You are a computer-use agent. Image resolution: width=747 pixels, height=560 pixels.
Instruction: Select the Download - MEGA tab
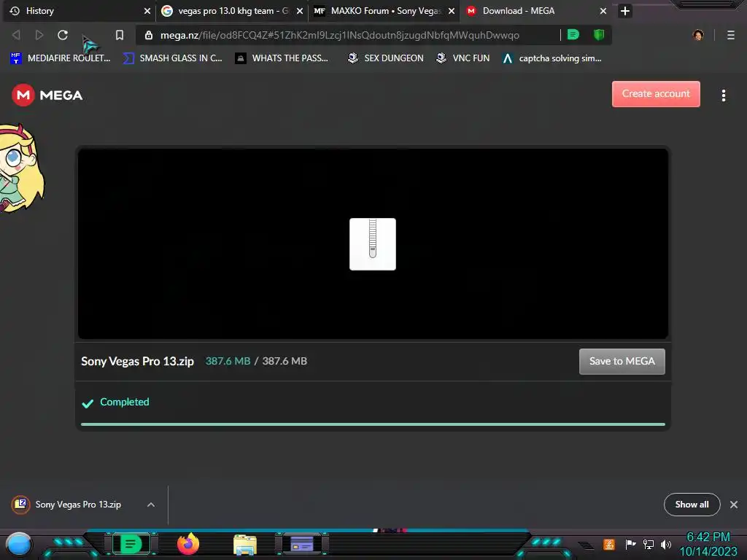click(537, 11)
